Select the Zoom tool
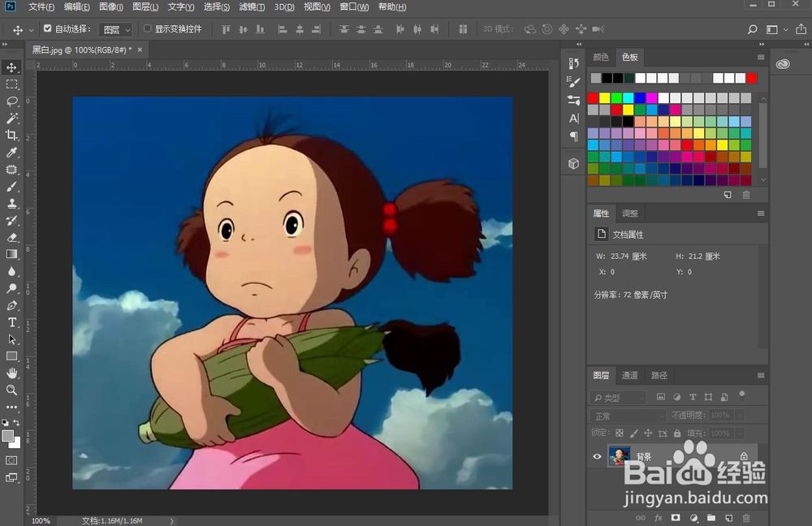The width and height of the screenshot is (812, 526). (11, 390)
